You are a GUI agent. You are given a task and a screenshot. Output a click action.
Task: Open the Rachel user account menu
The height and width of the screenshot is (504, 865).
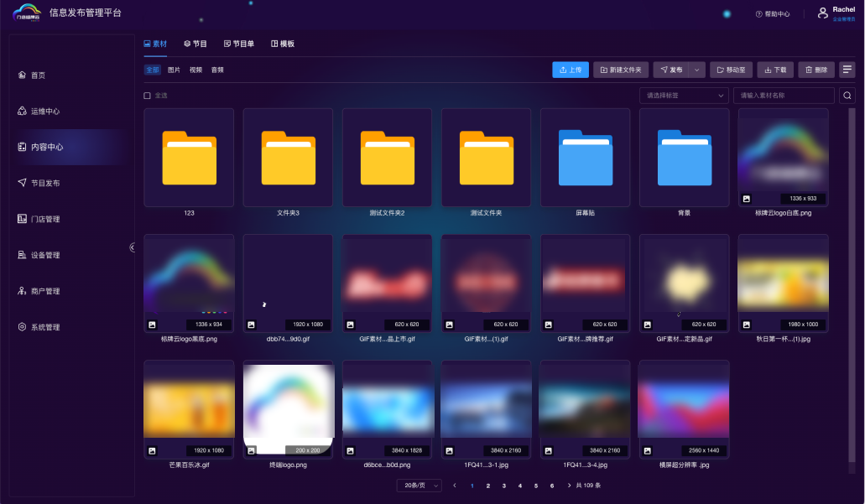836,13
